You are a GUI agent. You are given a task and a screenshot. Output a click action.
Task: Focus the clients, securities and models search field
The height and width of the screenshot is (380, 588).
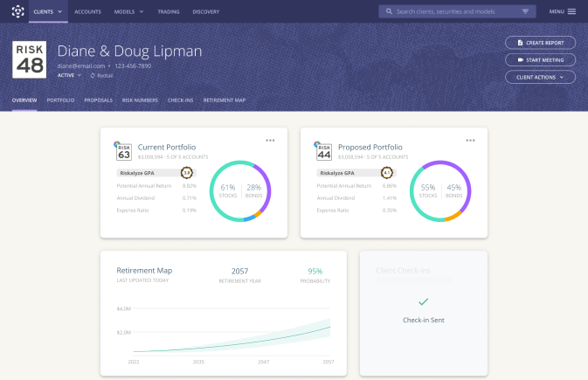[x=454, y=11]
